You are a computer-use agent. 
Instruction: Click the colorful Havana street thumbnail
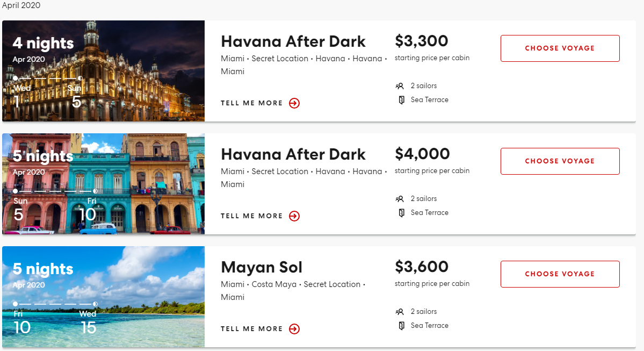[104, 184]
